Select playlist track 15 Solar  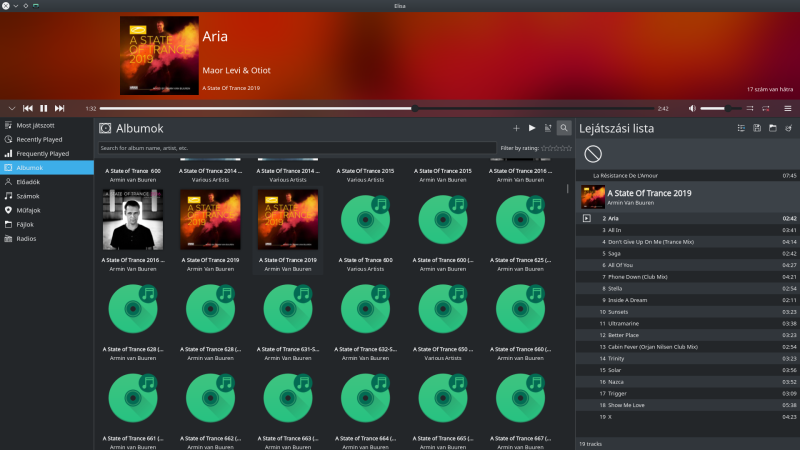[687, 370]
